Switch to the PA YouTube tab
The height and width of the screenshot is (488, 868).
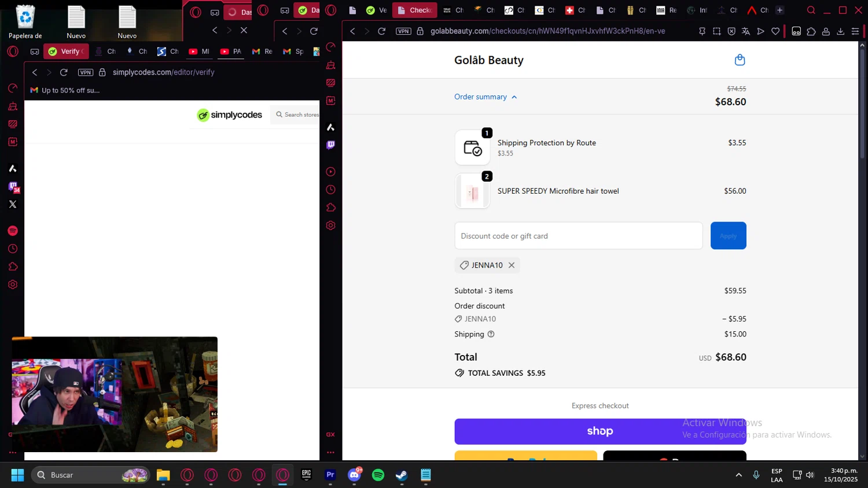point(230,51)
